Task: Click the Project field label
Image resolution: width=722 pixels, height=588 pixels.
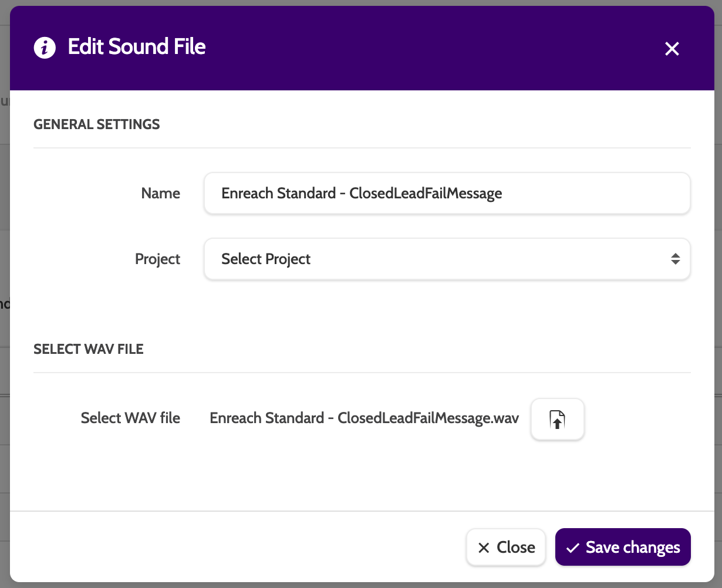Action: coord(157,259)
